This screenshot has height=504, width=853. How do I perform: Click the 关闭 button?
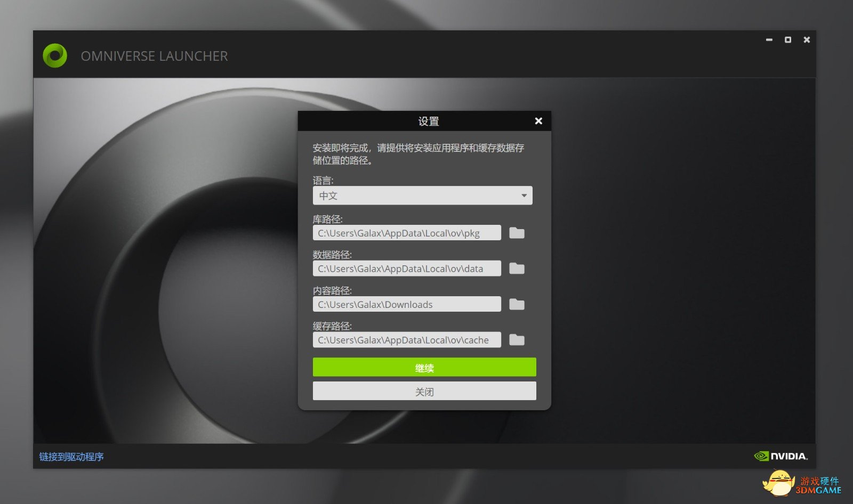click(x=424, y=391)
